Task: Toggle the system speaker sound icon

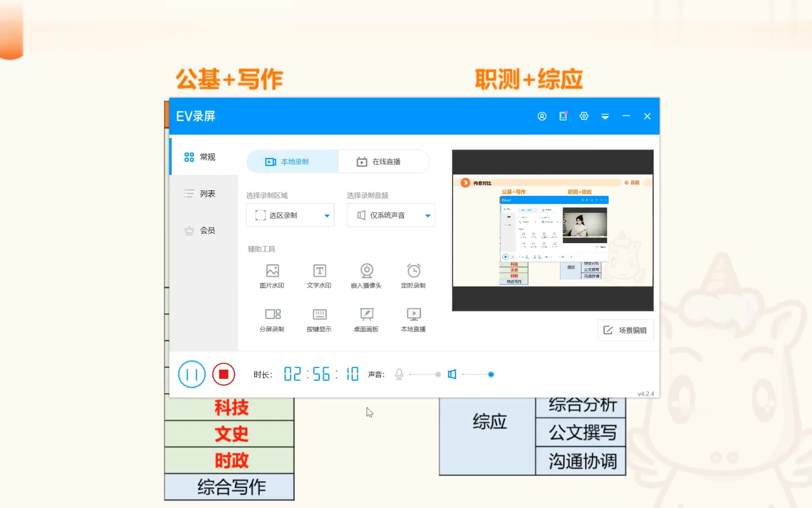Action: [x=452, y=374]
